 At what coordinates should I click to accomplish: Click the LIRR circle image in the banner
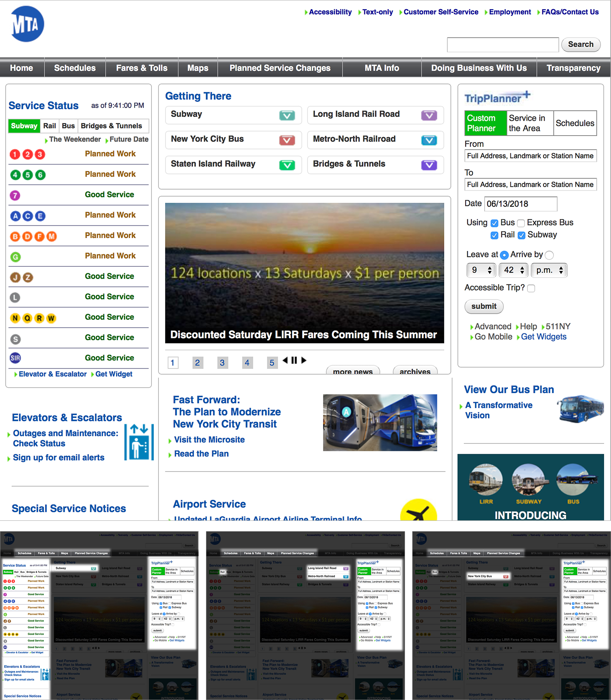(486, 480)
